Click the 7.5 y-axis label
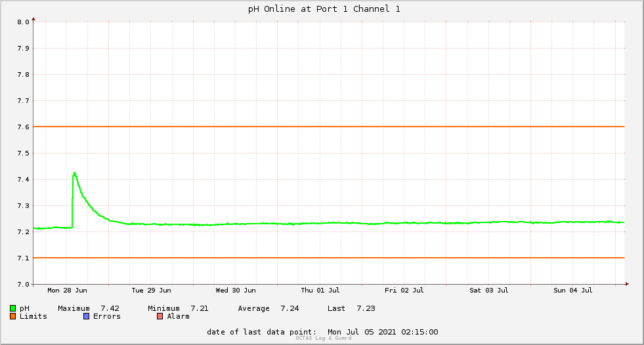Viewport: 644px width, 345px height. 24,153
